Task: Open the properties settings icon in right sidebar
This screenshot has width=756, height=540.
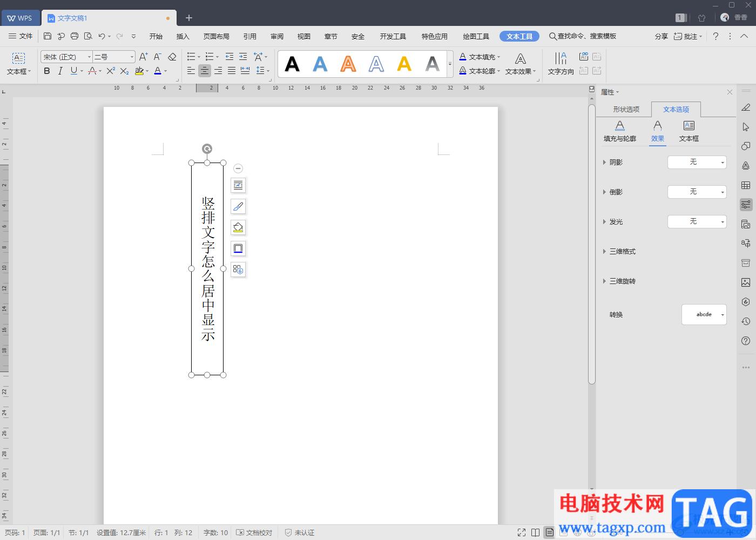Action: (746, 205)
